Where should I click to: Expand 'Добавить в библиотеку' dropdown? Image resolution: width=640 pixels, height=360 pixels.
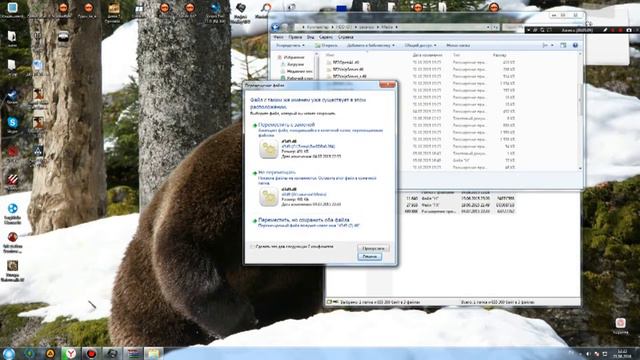pyautogui.click(x=371, y=45)
